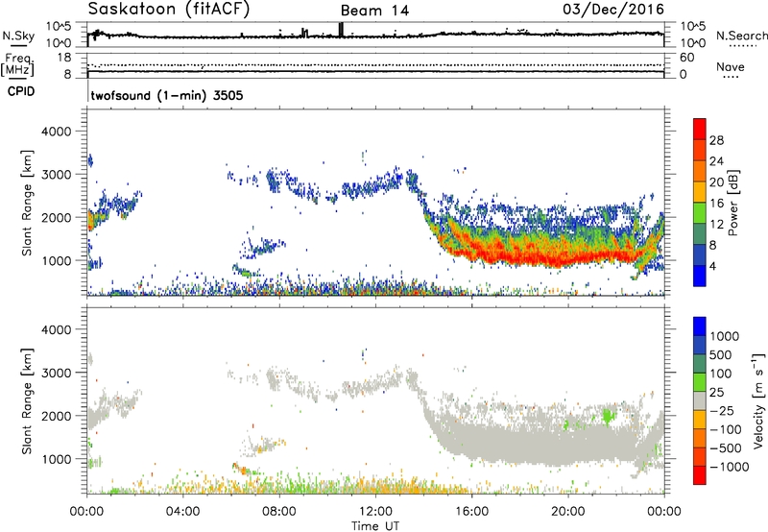Pick the gray segment of Velocity colorbar

point(700,401)
